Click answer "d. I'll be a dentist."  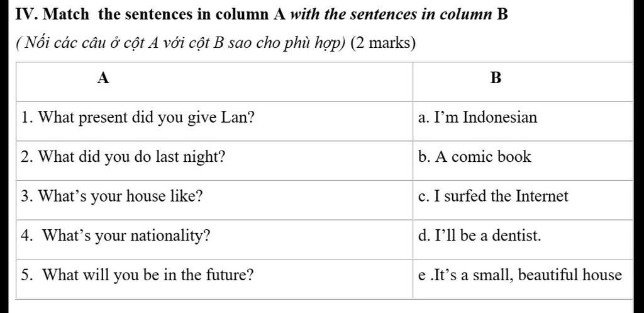[x=479, y=236]
